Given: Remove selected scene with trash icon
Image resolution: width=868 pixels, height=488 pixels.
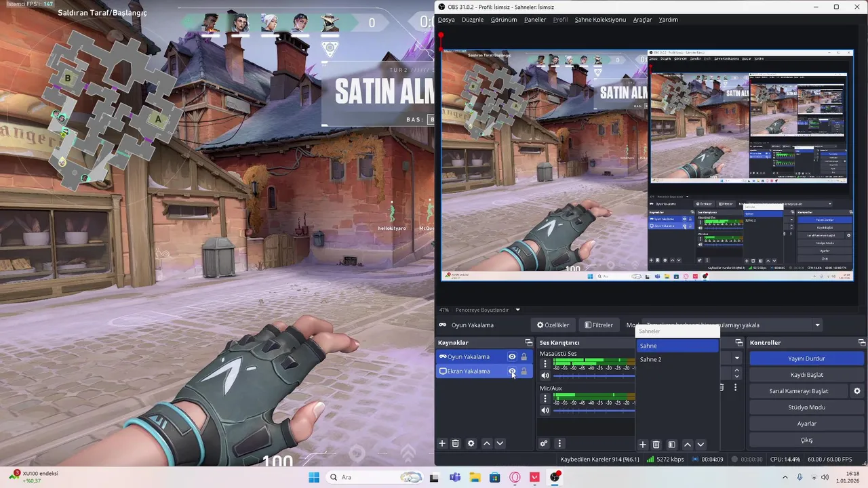Looking at the screenshot, I should click(656, 445).
